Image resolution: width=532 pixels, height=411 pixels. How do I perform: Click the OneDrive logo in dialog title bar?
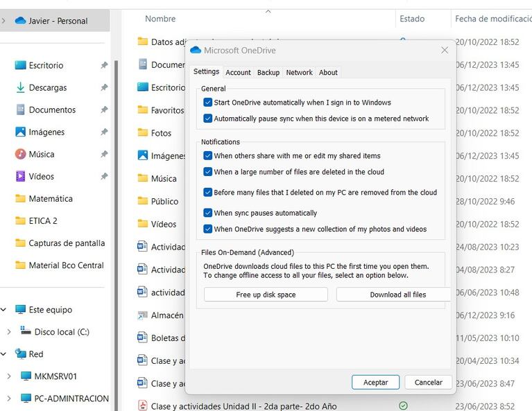[x=196, y=50]
